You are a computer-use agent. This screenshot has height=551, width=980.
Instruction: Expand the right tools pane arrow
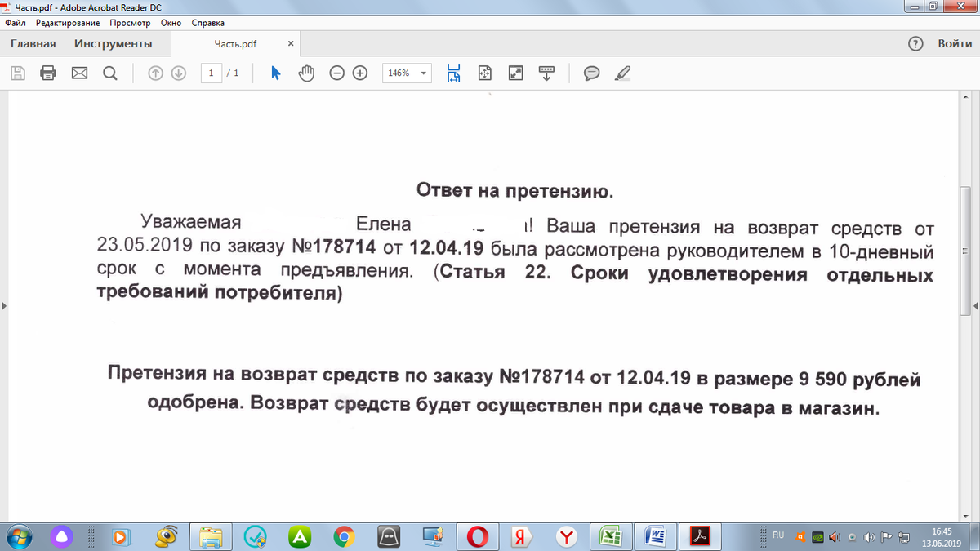tap(976, 306)
